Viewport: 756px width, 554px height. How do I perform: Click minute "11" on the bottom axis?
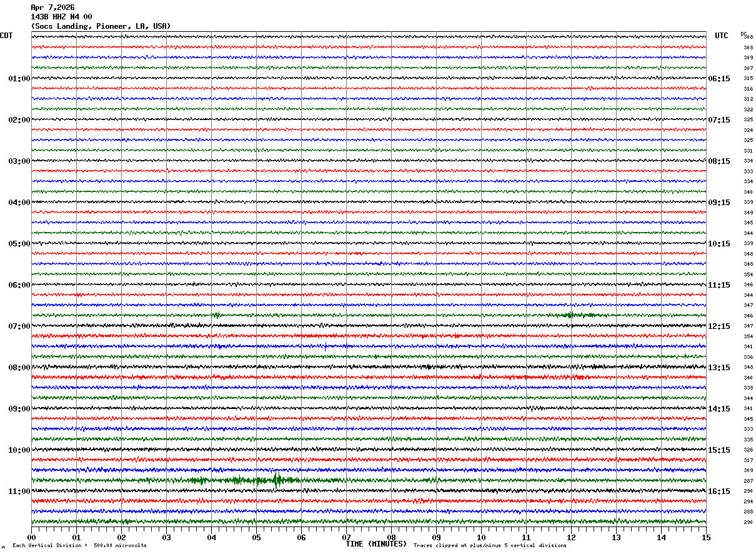pos(526,537)
